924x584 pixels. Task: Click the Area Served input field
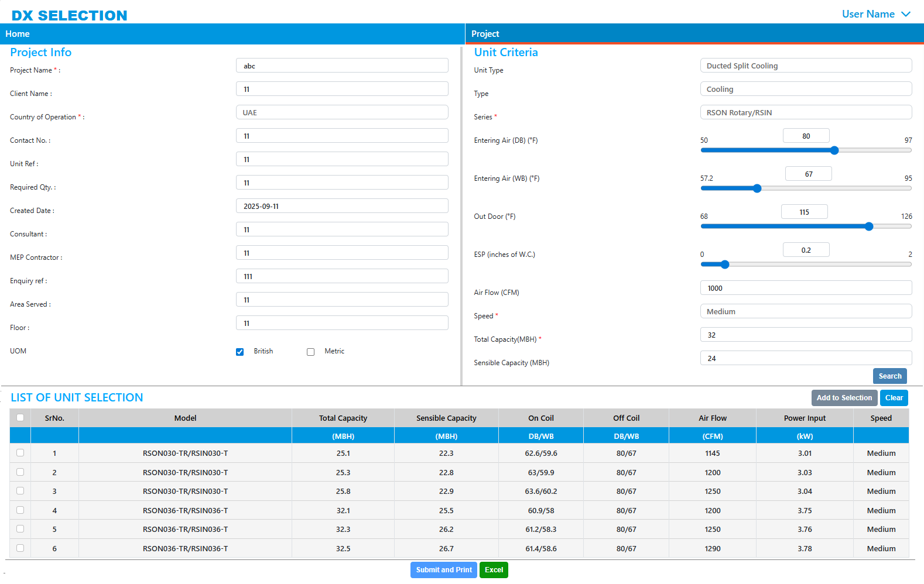click(342, 300)
